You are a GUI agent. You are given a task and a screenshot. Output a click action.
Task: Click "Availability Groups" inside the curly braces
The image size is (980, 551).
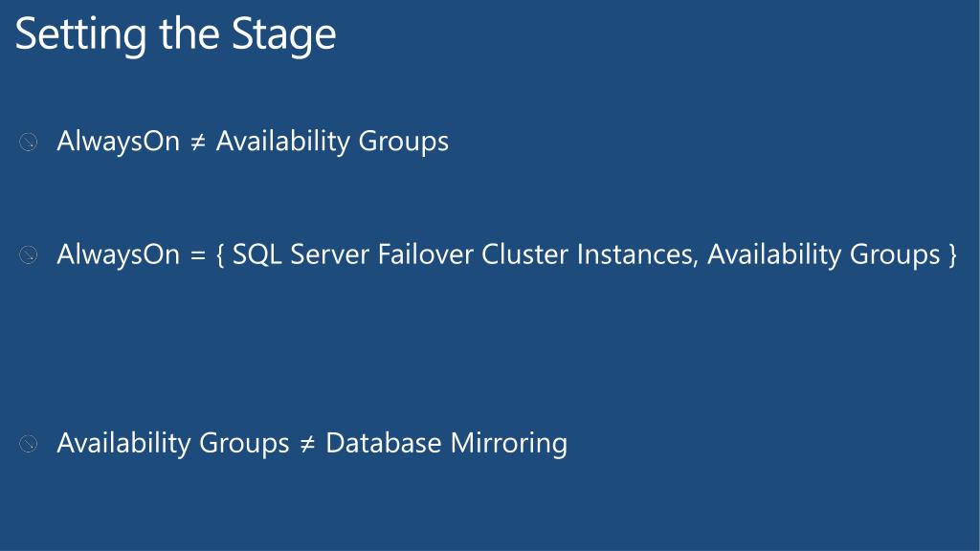[x=824, y=254]
